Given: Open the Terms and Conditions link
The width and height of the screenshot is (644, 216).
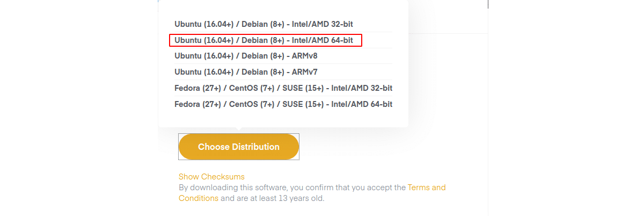Looking at the screenshot, I should [427, 188].
